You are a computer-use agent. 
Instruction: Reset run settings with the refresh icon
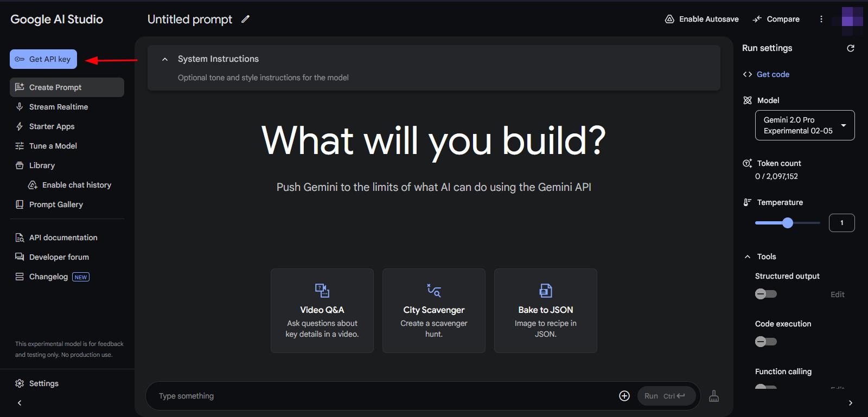[x=851, y=48]
